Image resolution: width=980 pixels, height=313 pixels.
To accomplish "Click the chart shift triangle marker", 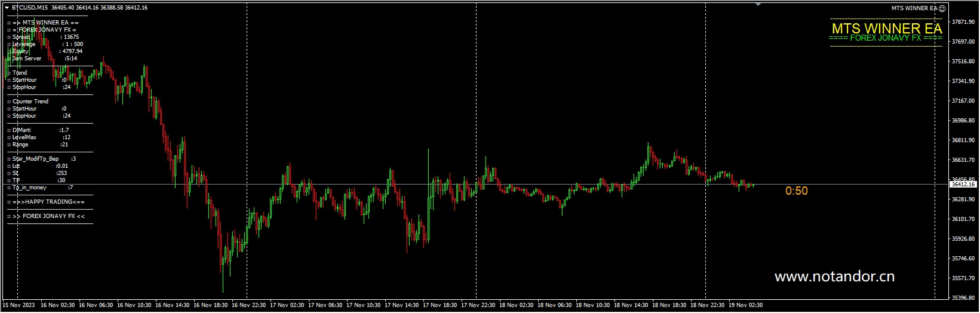I will [x=758, y=5].
